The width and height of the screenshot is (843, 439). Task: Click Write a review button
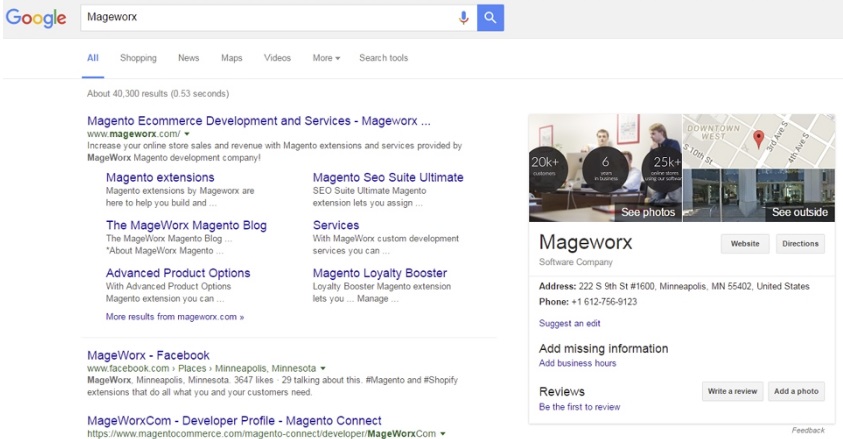click(x=732, y=391)
